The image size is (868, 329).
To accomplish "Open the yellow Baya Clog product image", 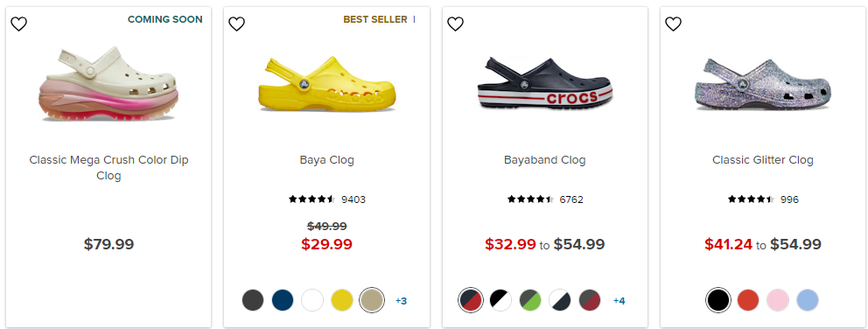I will (326, 83).
